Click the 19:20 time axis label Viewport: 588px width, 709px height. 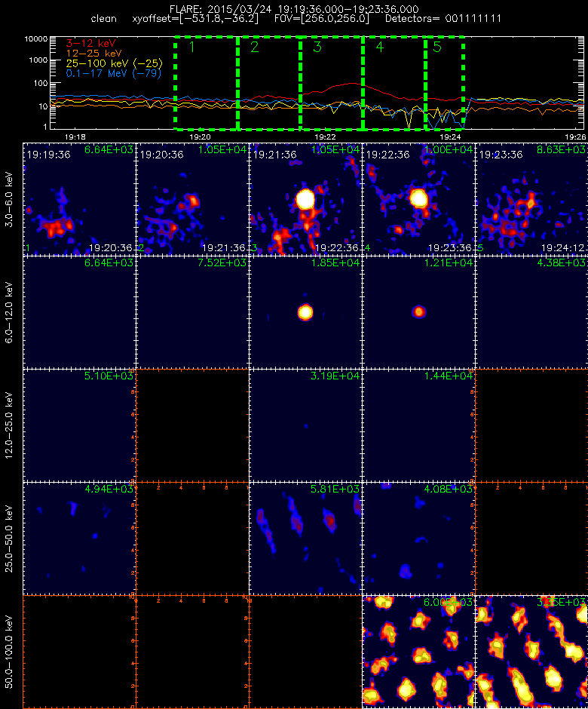201,137
